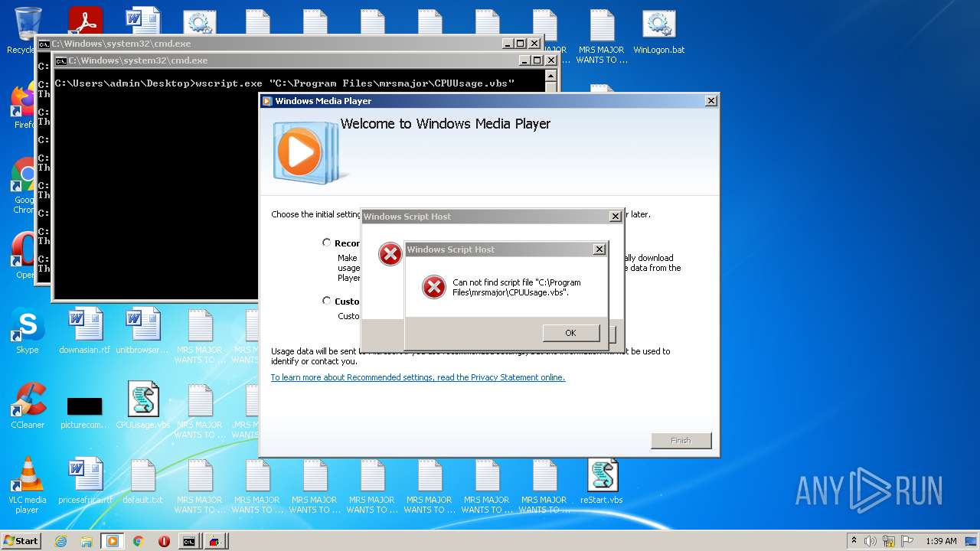The image size is (980, 551).
Task: Click the taskbar clock showing 1:39 AM
Action: click(x=941, y=541)
